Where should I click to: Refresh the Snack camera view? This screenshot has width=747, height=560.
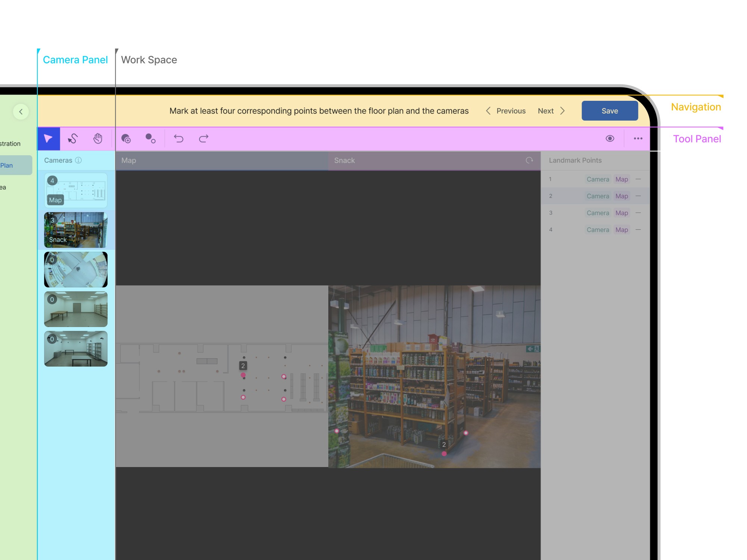pyautogui.click(x=529, y=160)
